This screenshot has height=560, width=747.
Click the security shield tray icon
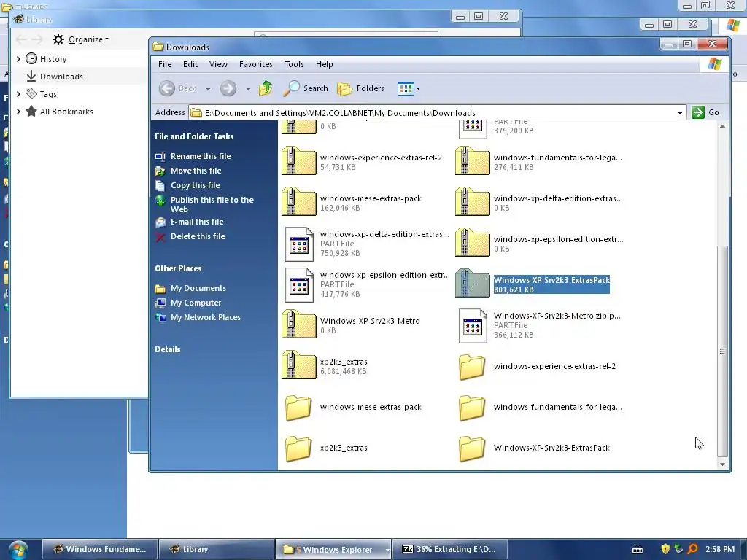[x=665, y=549]
